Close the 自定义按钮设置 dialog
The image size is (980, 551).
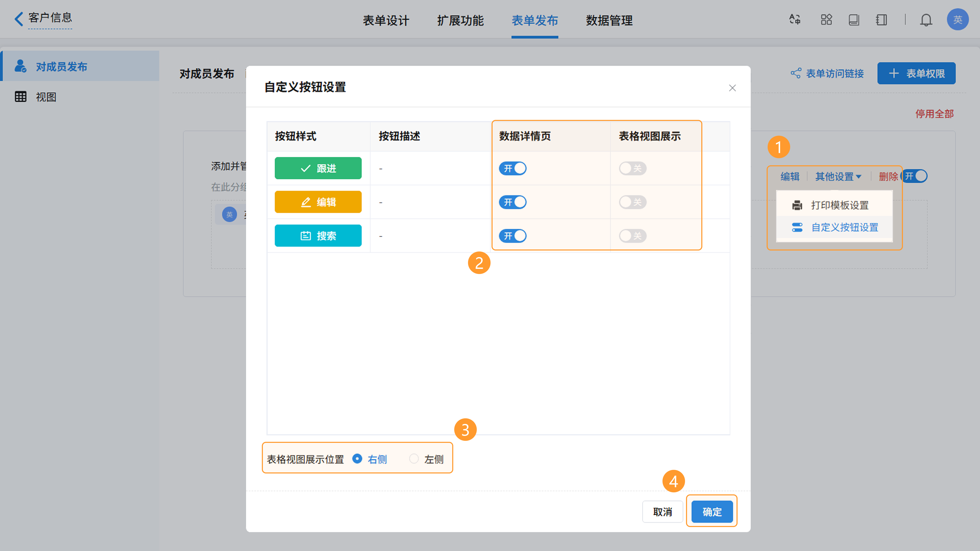coord(732,88)
